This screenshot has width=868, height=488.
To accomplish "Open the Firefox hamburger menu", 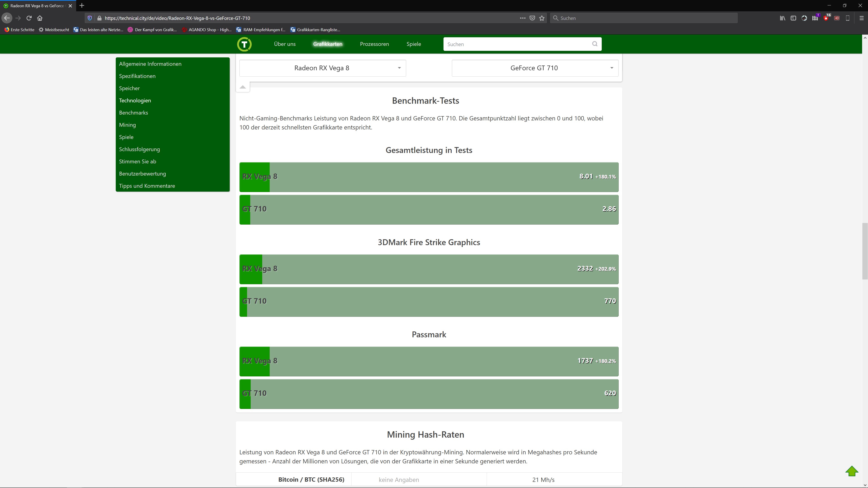I will [x=861, y=18].
